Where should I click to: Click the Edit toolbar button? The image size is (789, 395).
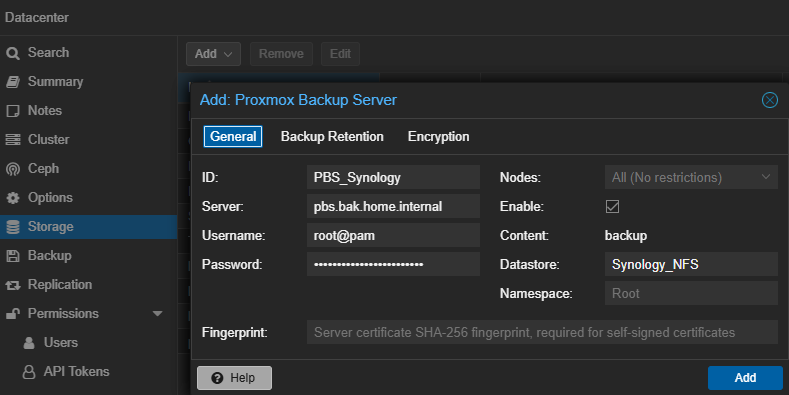click(x=340, y=54)
